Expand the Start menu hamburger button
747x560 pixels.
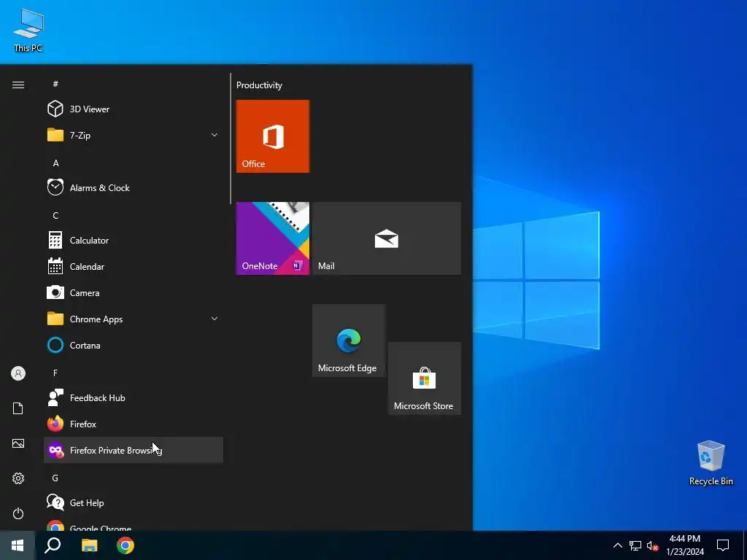pyautogui.click(x=18, y=85)
